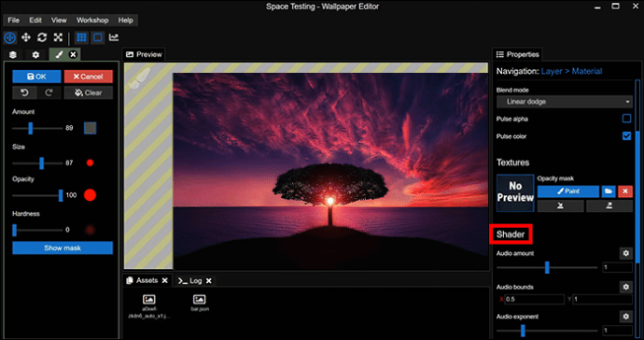
Task: Toggle the grid view icon
Action: pos(81,37)
